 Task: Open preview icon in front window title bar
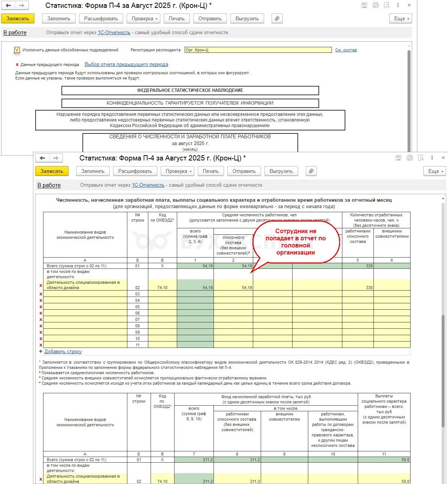coord(421,158)
